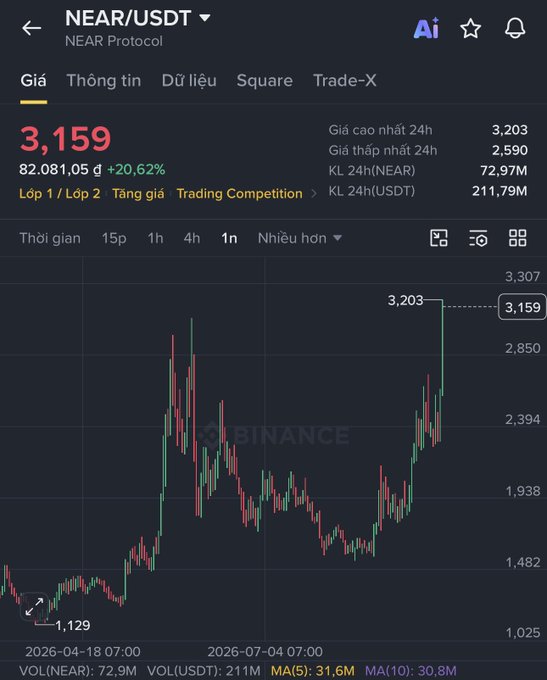Open the four-square grid layout icon
Screen dimensions: 547x680
tap(518, 238)
